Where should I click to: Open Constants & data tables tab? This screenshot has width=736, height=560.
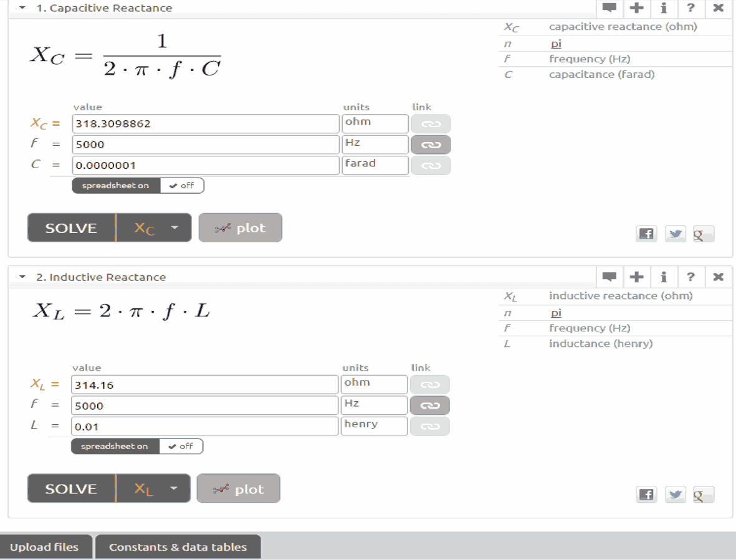pyautogui.click(x=178, y=547)
